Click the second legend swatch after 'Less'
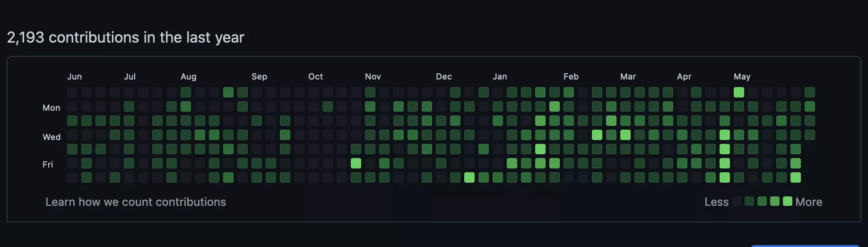The width and height of the screenshot is (868, 247). (x=749, y=201)
